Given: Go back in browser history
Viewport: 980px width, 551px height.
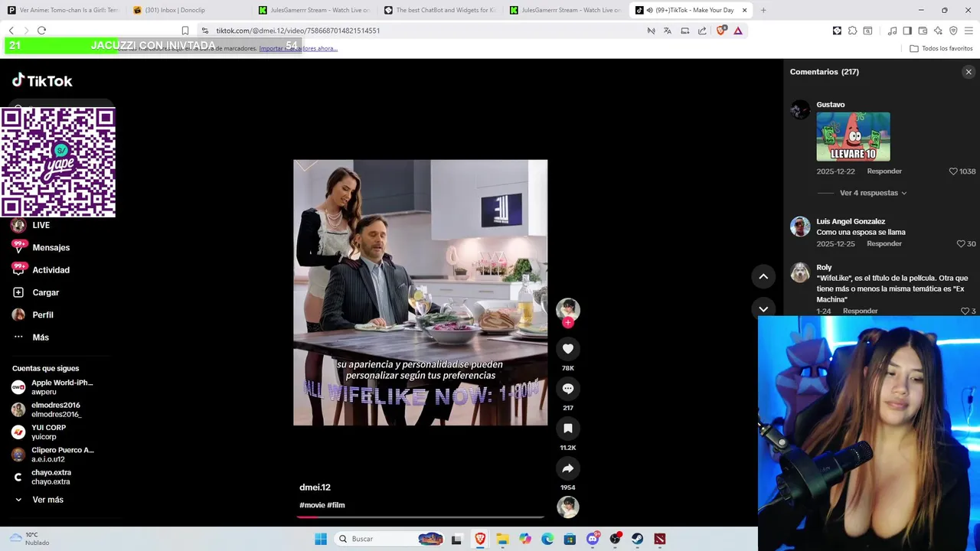Looking at the screenshot, I should [x=11, y=31].
